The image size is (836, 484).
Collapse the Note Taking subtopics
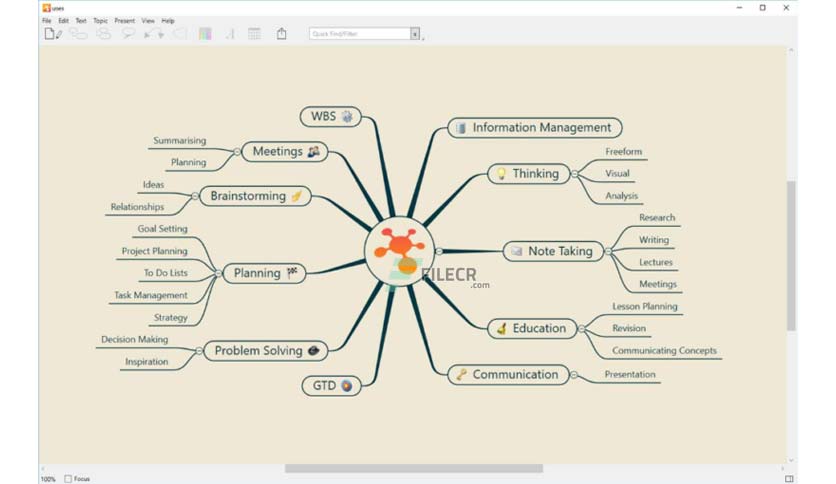pyautogui.click(x=608, y=251)
